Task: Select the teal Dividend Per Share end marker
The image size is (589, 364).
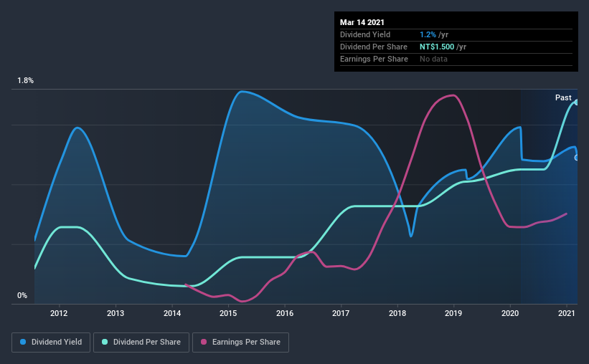Action: [x=576, y=102]
